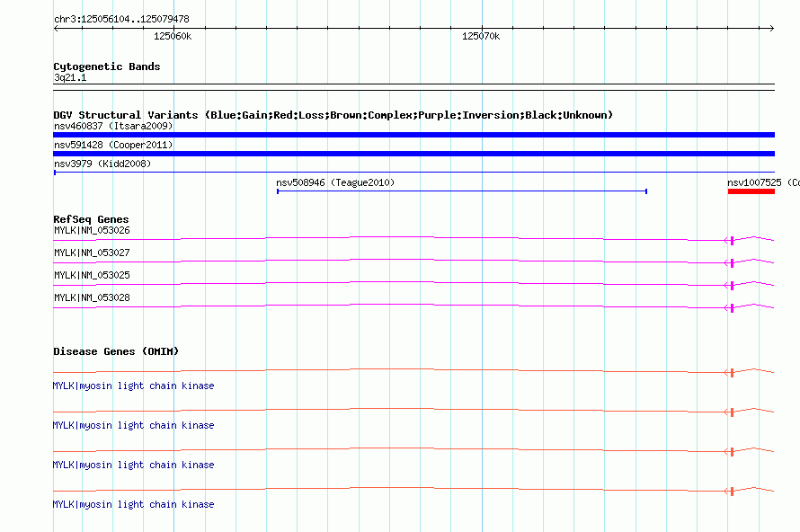Click the RefSeq Genes track title
The height and width of the screenshot is (532, 800).
point(91,219)
